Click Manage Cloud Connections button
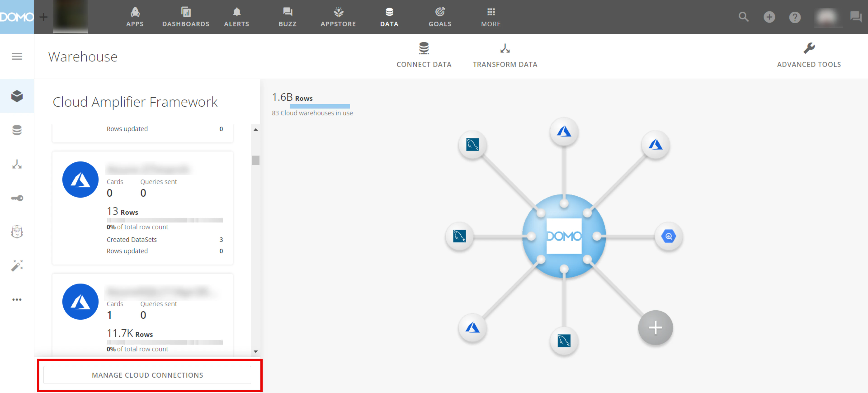Screen dimensions: 868x393 147,375
